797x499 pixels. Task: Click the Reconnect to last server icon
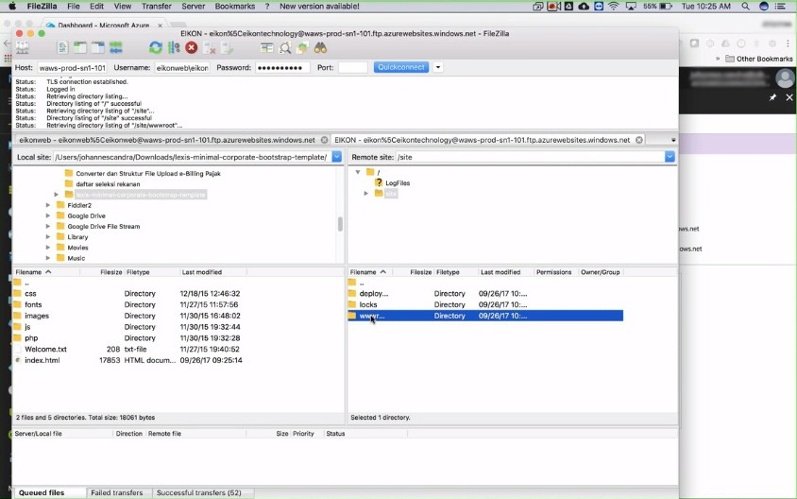(x=227, y=48)
